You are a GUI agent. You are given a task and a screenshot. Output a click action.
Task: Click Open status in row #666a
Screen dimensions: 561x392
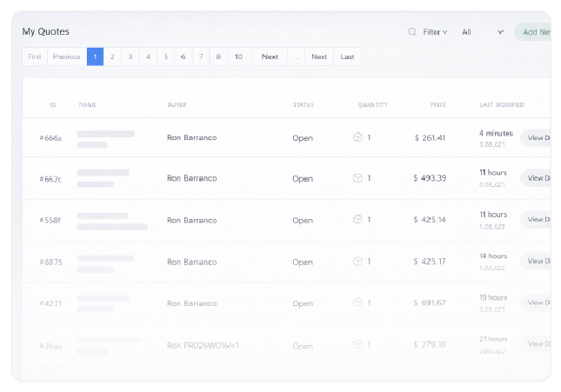pyautogui.click(x=303, y=138)
